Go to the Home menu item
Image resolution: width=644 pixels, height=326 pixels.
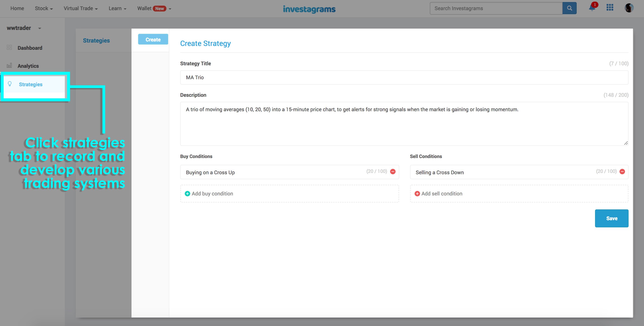pos(17,9)
